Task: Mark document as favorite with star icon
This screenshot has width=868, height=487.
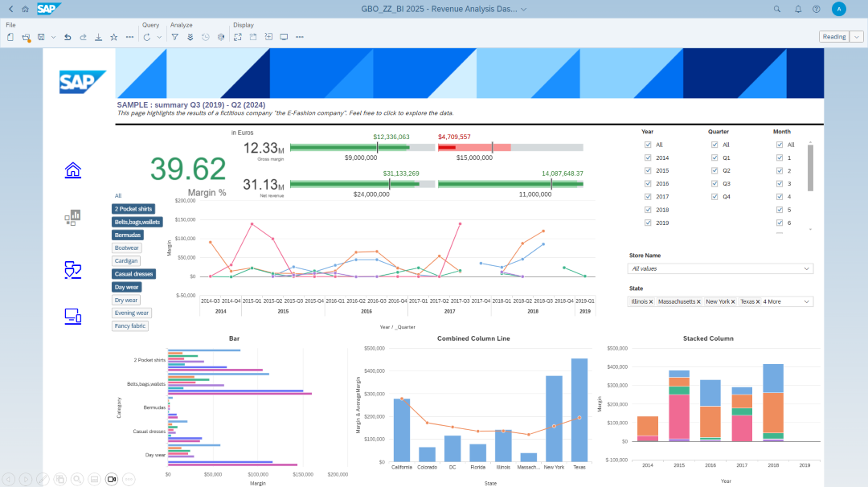Action: 113,37
